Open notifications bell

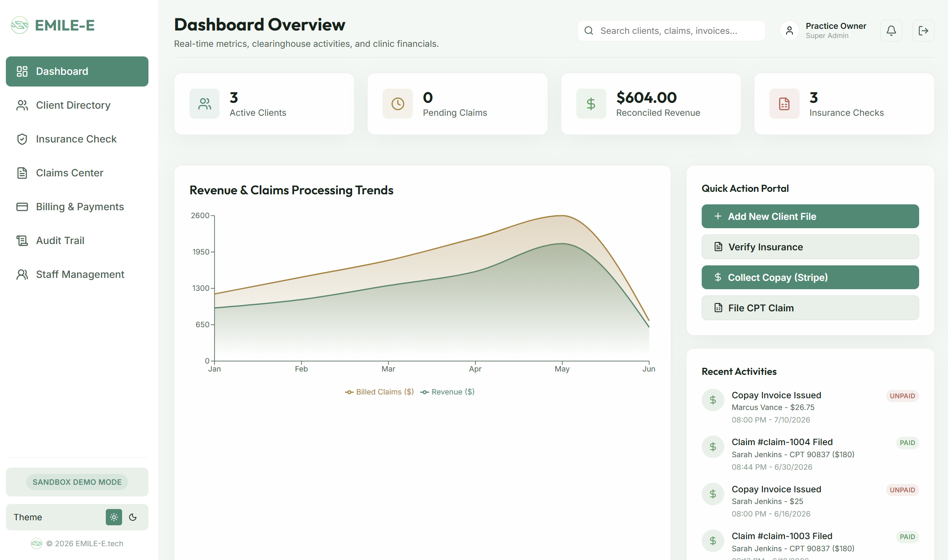[x=891, y=31]
